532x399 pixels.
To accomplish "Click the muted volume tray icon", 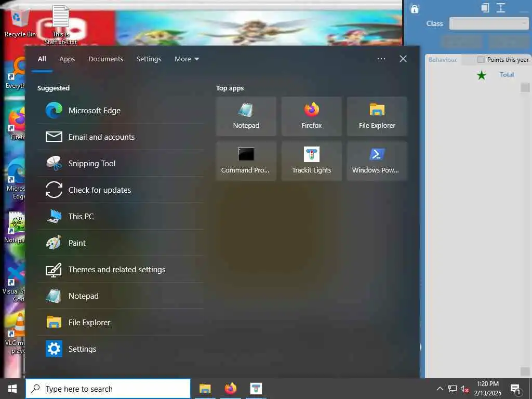I will 464,389.
